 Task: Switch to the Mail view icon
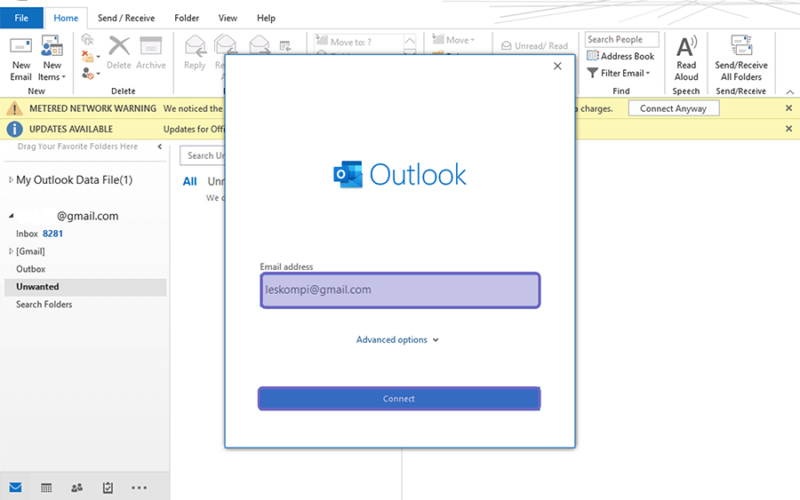pyautogui.click(x=15, y=487)
